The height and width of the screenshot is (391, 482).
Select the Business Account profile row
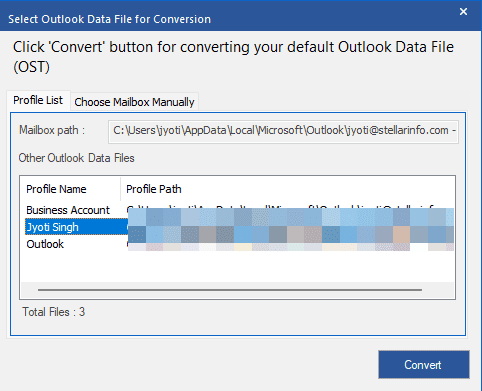click(x=237, y=210)
